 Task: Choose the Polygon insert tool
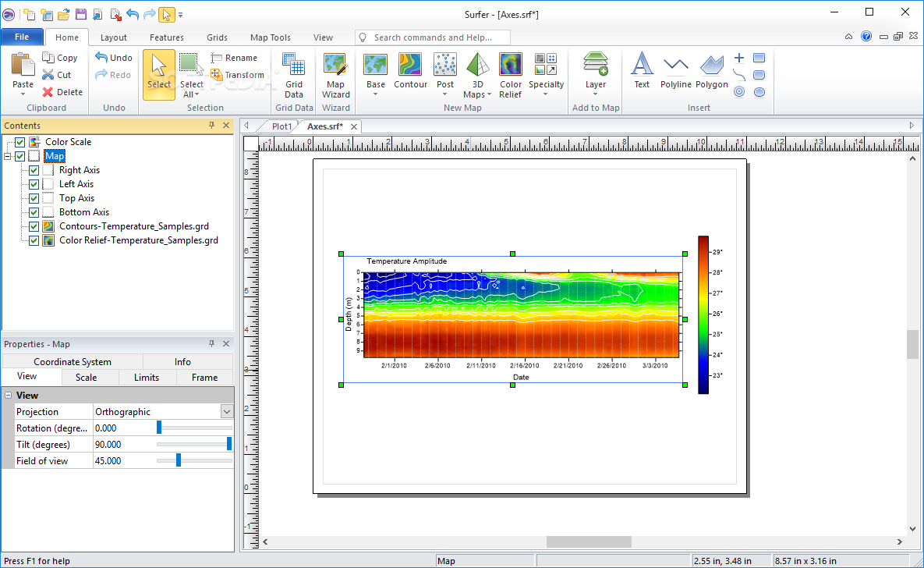711,71
